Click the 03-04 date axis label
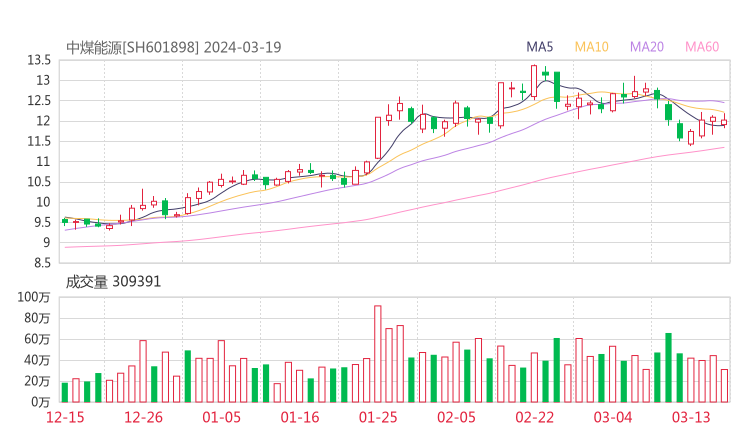The width and height of the screenshot is (740, 440). (613, 417)
